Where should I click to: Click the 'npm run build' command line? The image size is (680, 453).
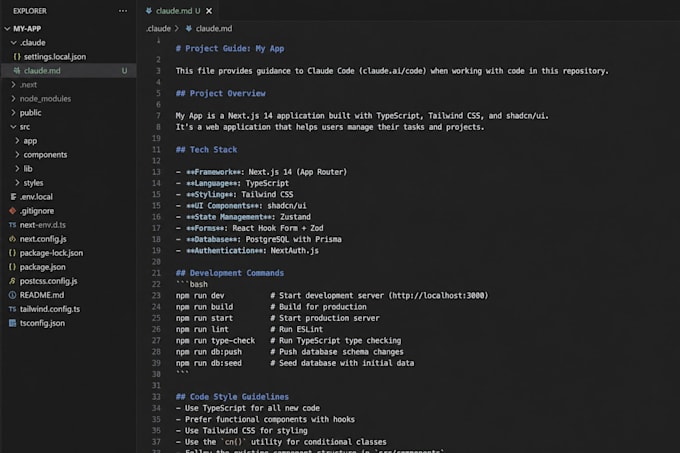[x=271, y=307]
